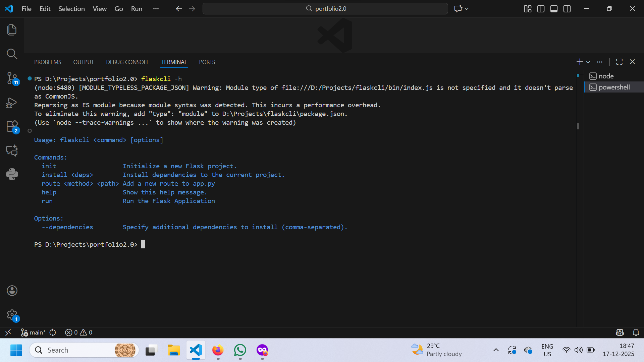Toggle the primary side bar layout button
This screenshot has width=644, height=362.
click(x=541, y=9)
